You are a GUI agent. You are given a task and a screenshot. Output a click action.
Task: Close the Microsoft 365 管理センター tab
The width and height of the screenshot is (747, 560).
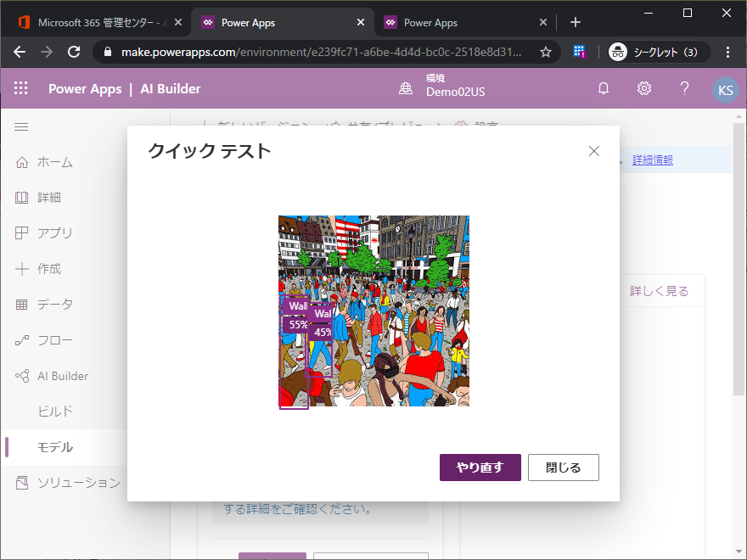pos(178,22)
